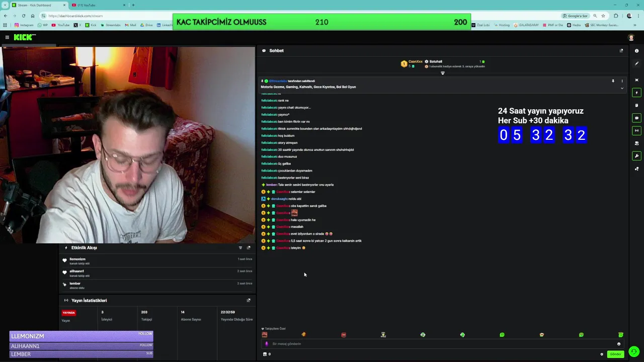Click the webcam stream preview
The height and width of the screenshot is (362, 644).
coord(128,145)
